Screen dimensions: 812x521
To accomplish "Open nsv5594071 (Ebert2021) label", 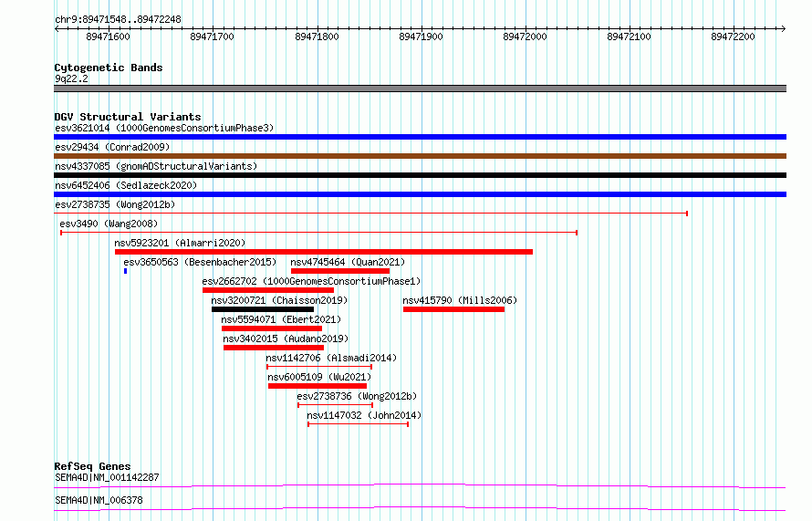I will 281,319.
